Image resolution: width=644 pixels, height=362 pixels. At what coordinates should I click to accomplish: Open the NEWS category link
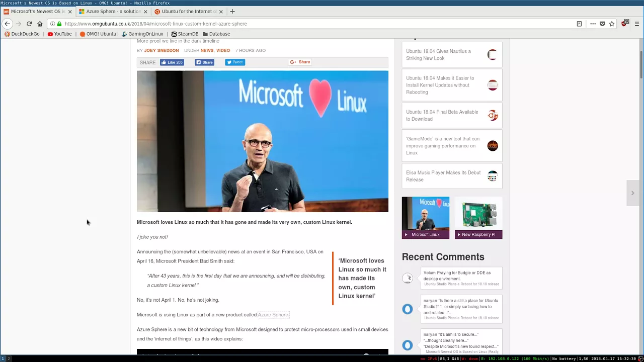207,50
